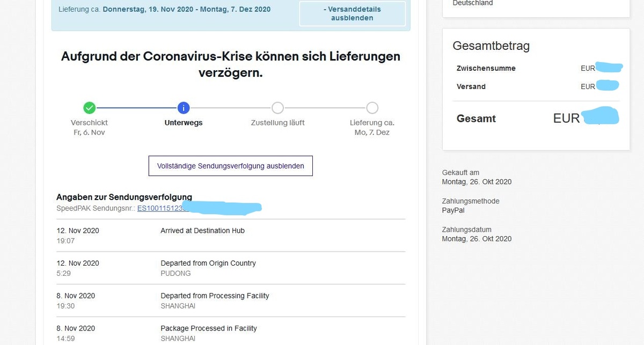Click the Gekauft am purchase date text
Screen dimensions: 644x345
pyautogui.click(x=477, y=182)
